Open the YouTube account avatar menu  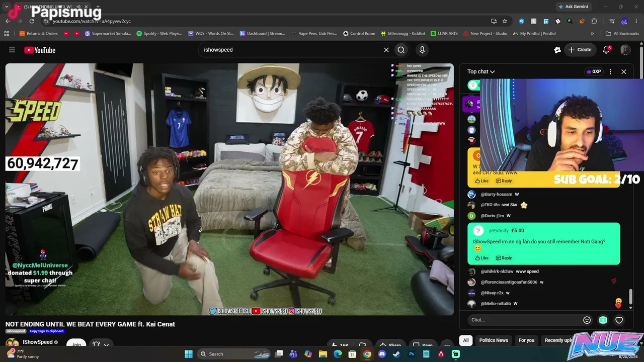pyautogui.click(x=625, y=50)
